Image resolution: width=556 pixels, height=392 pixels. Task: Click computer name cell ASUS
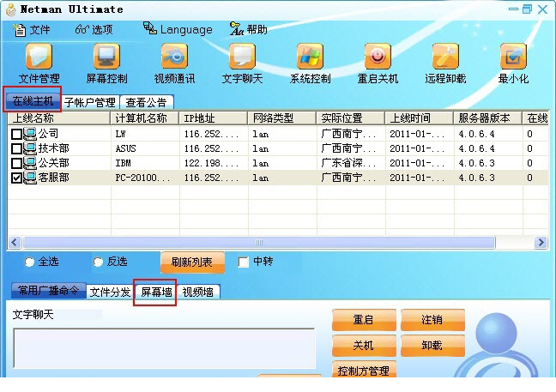pyautogui.click(x=126, y=148)
